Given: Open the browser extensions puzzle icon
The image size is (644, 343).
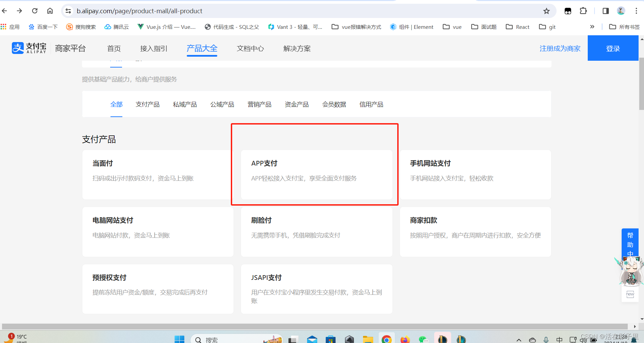Looking at the screenshot, I should (583, 11).
